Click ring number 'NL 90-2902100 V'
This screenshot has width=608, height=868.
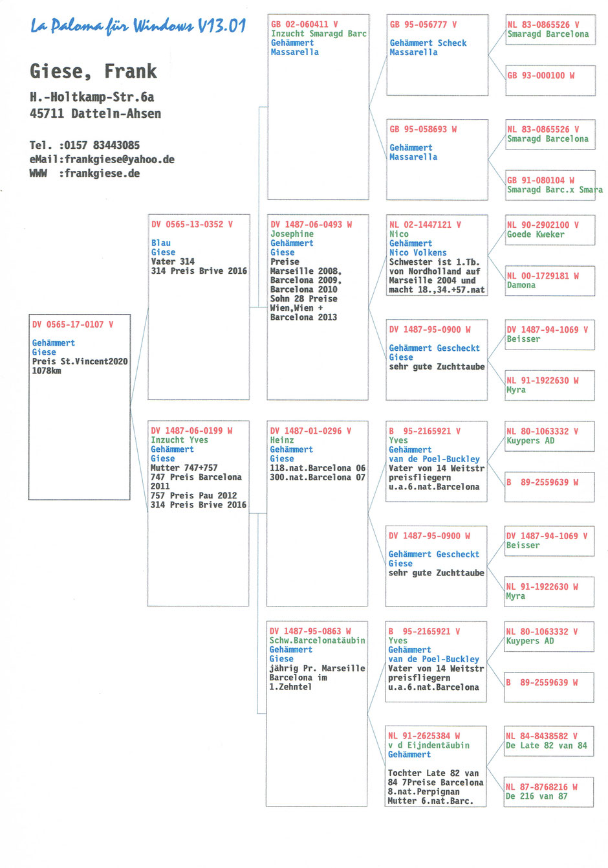tap(543, 225)
